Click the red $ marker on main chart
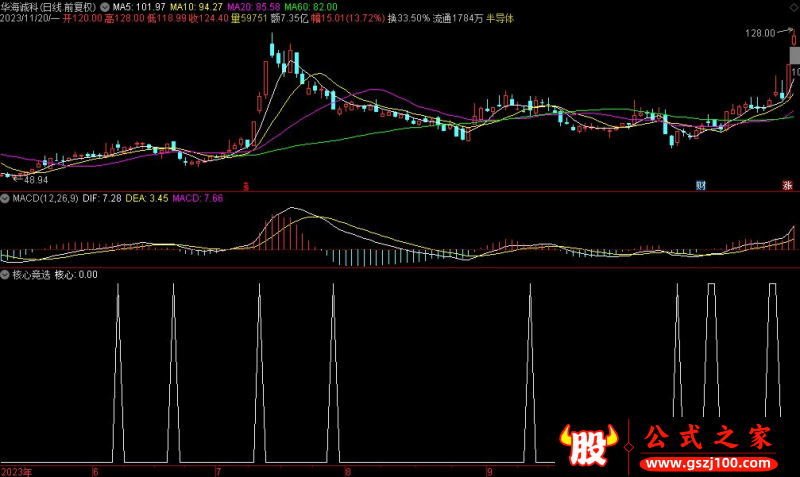The height and width of the screenshot is (477, 800). [x=246, y=186]
